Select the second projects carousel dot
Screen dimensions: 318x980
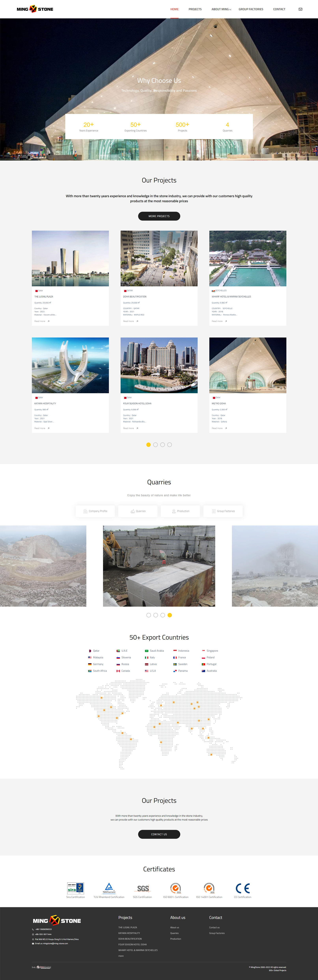155,445
